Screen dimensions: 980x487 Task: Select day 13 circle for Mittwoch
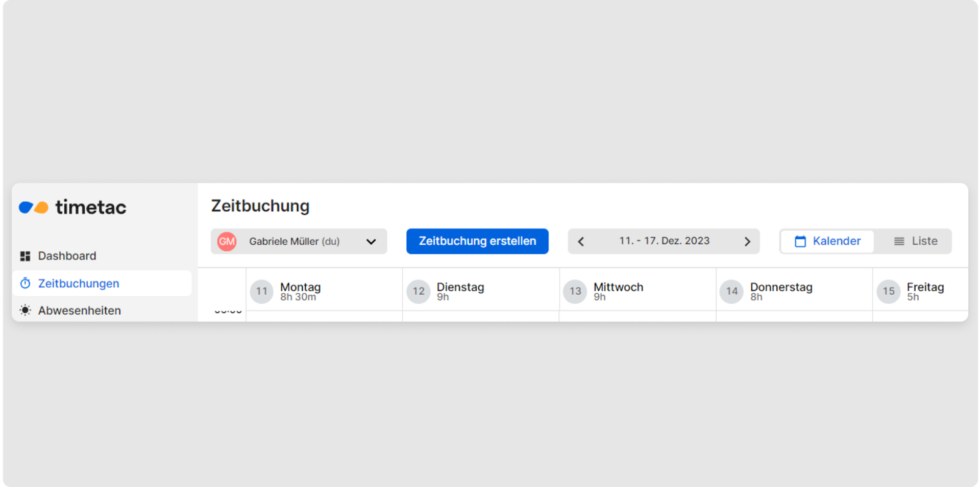[575, 291]
